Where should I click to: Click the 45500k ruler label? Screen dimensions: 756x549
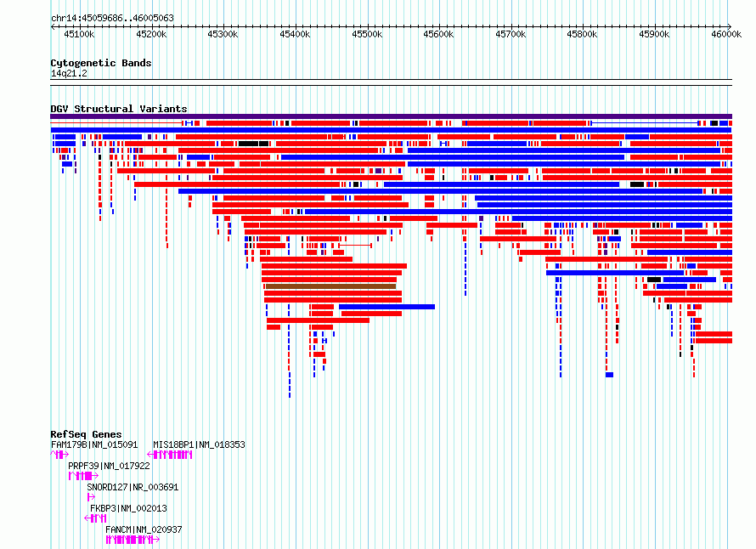click(367, 34)
